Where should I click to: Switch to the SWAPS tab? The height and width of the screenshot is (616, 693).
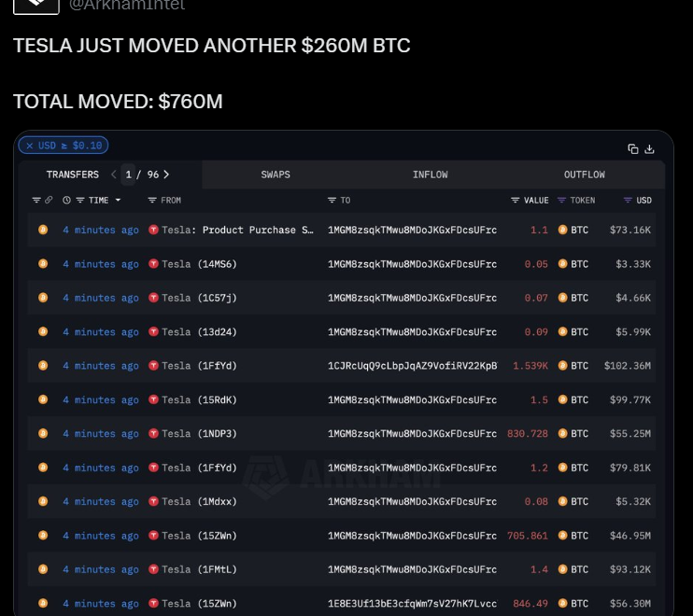click(x=276, y=175)
